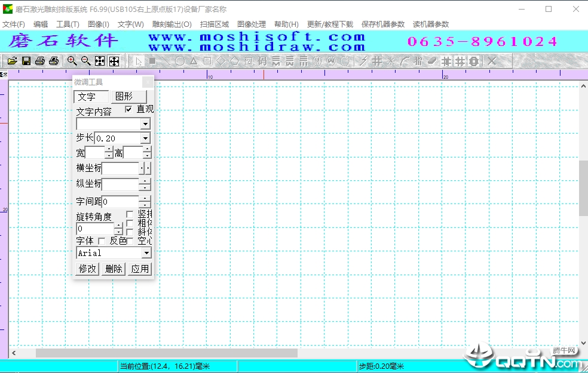Screen dimensions: 588x373
Task: Toggle the 直观 checkbox
Action: point(128,109)
